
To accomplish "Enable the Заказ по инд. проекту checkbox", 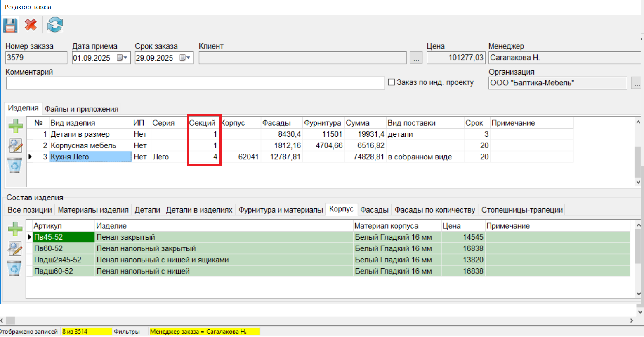I will coord(392,82).
